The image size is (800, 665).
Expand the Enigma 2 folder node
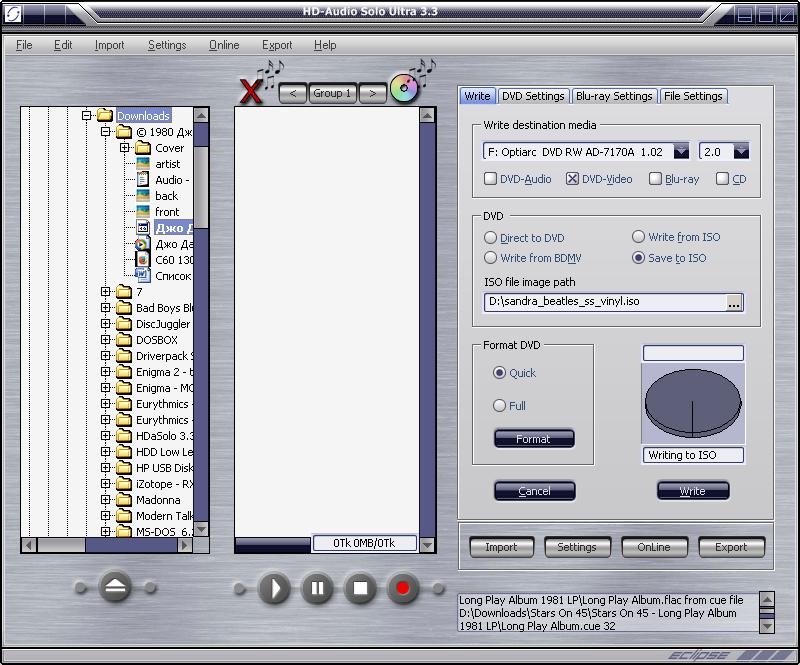106,372
